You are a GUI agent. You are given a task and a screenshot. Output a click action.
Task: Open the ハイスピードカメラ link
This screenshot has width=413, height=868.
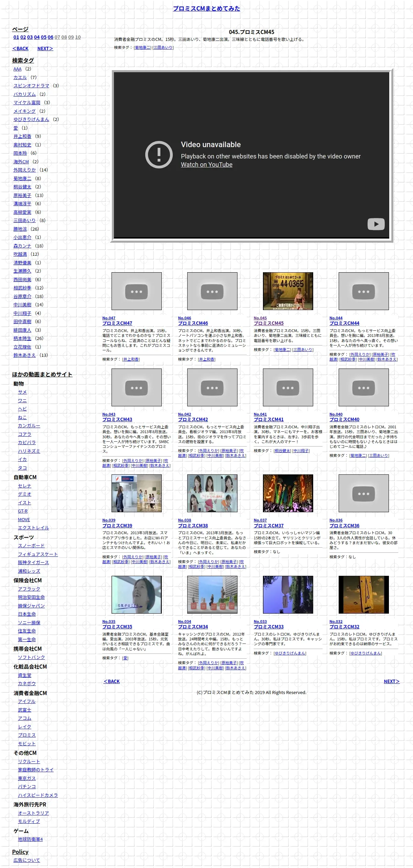[38, 795]
